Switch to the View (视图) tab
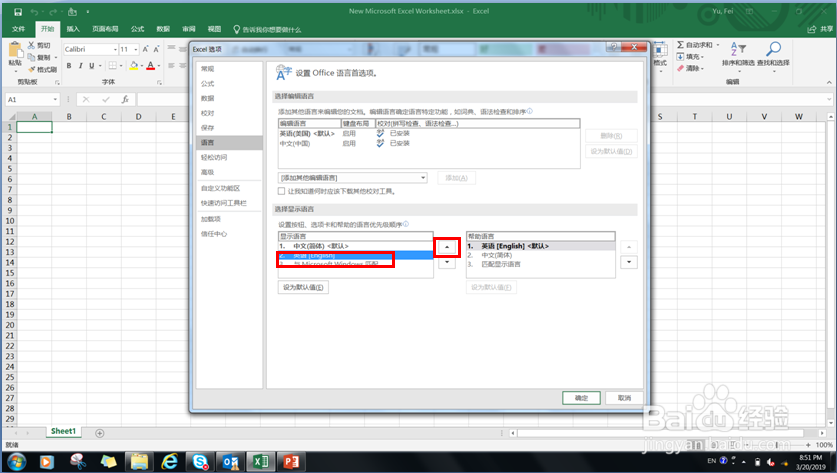Image resolution: width=837 pixels, height=473 pixels. pyautogui.click(x=214, y=29)
